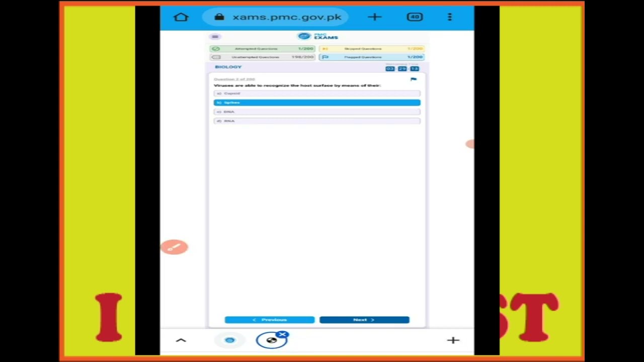Flag this question with flag icon
Viewport: 644px width, 362px height.
tap(414, 79)
